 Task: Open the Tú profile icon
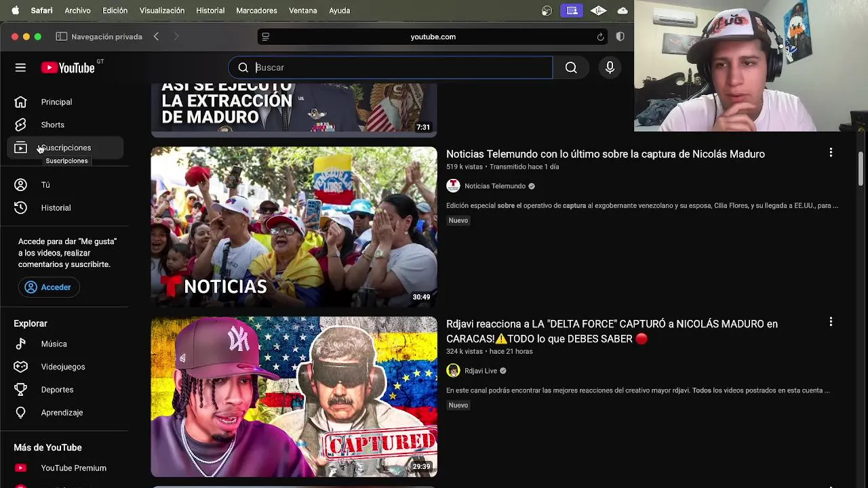point(20,184)
